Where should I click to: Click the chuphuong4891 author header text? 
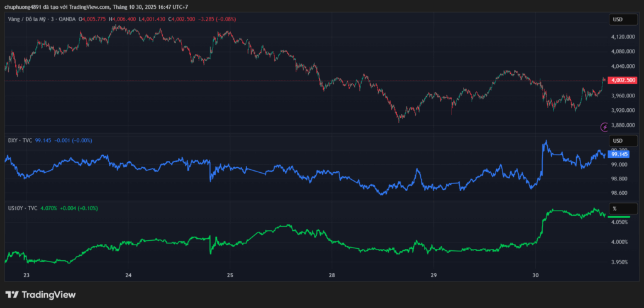pos(25,7)
